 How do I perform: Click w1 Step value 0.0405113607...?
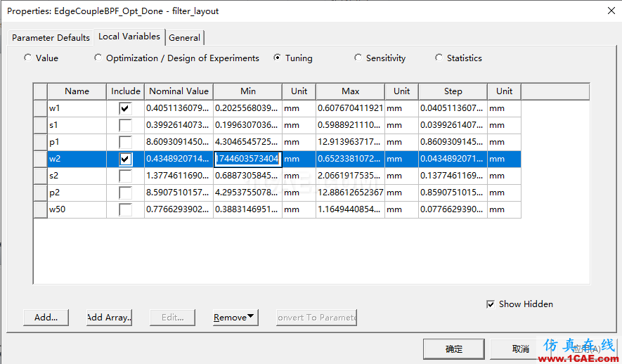[x=453, y=108]
